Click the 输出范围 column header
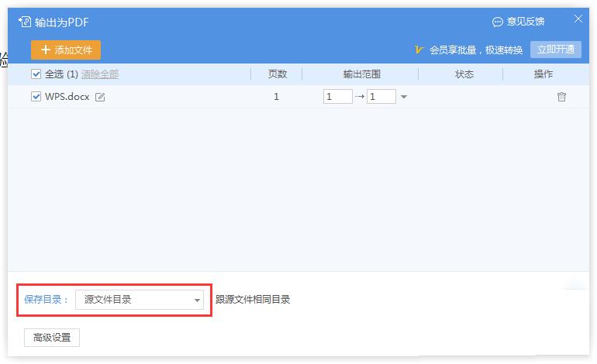 [362, 74]
